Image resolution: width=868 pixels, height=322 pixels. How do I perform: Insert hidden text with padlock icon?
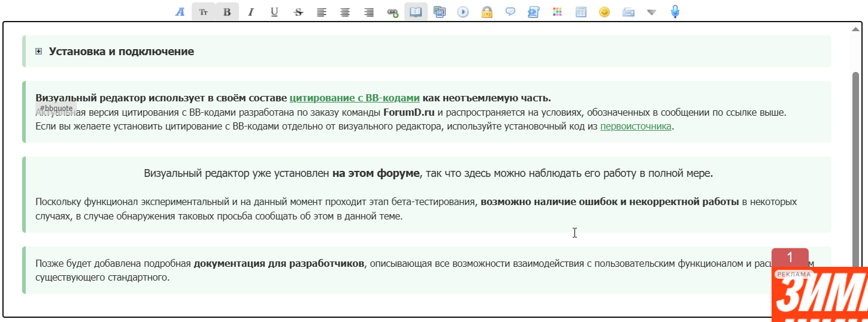coord(487,12)
